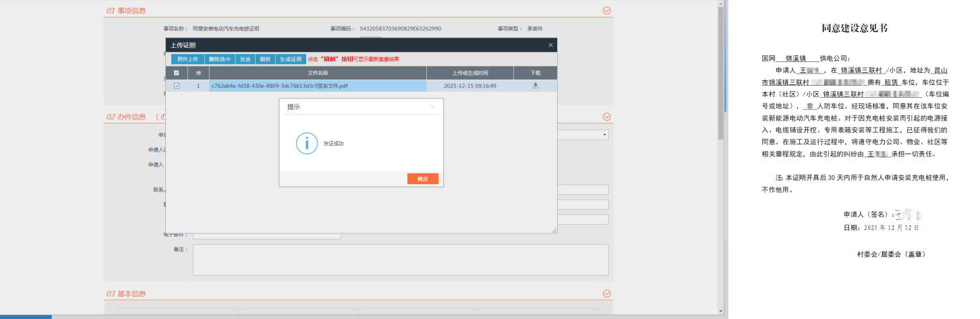
Task: Click the blue info icon in the prompt
Action: pyautogui.click(x=307, y=144)
